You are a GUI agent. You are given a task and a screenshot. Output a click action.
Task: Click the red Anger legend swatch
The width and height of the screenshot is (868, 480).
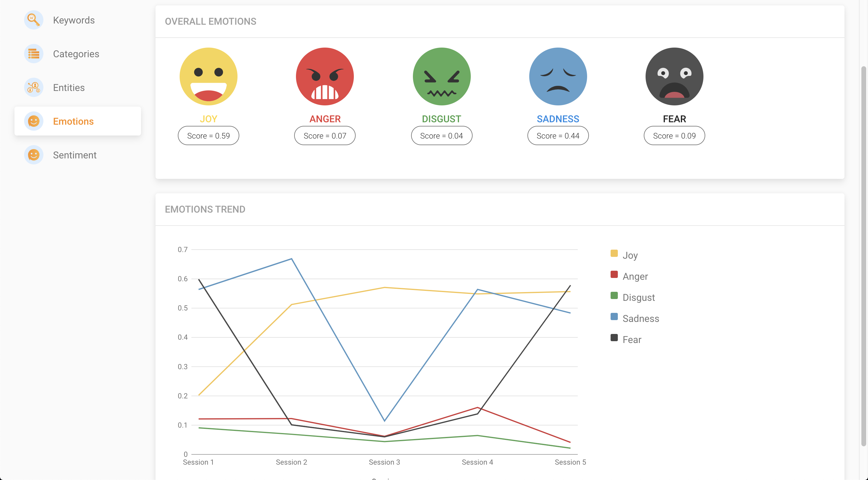coord(614,274)
